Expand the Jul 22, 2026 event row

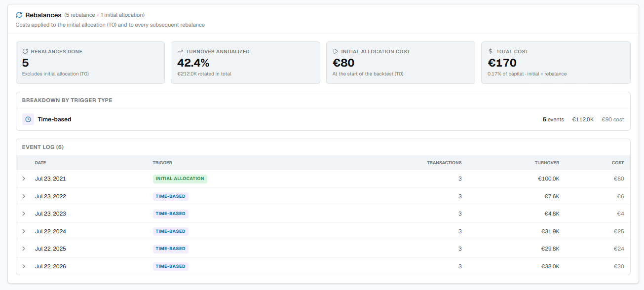click(24, 266)
